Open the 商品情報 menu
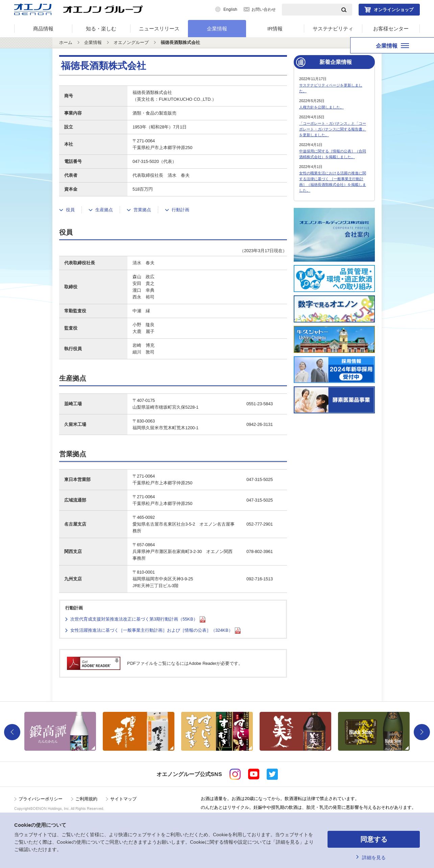 (43, 29)
